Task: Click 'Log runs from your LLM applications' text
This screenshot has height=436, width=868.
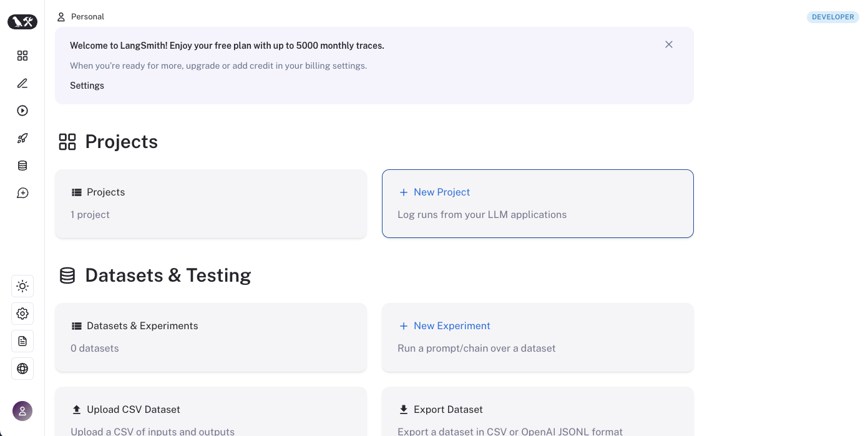Action: tap(482, 214)
